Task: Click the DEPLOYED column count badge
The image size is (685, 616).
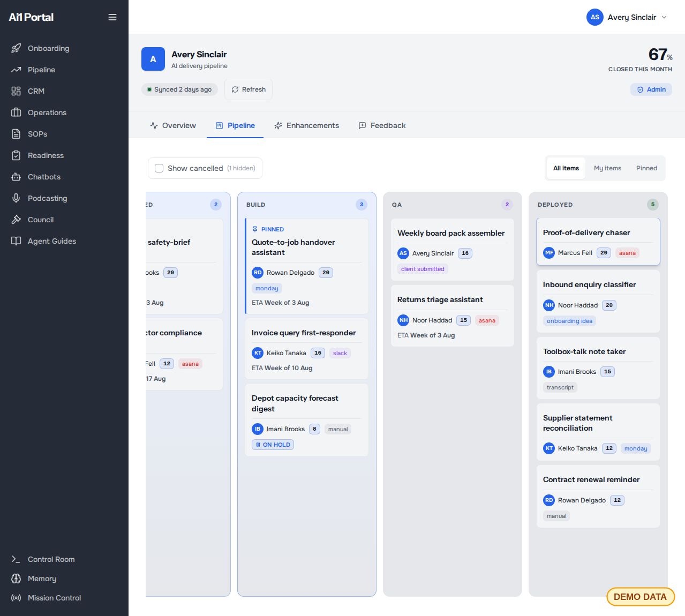Action: coord(653,205)
